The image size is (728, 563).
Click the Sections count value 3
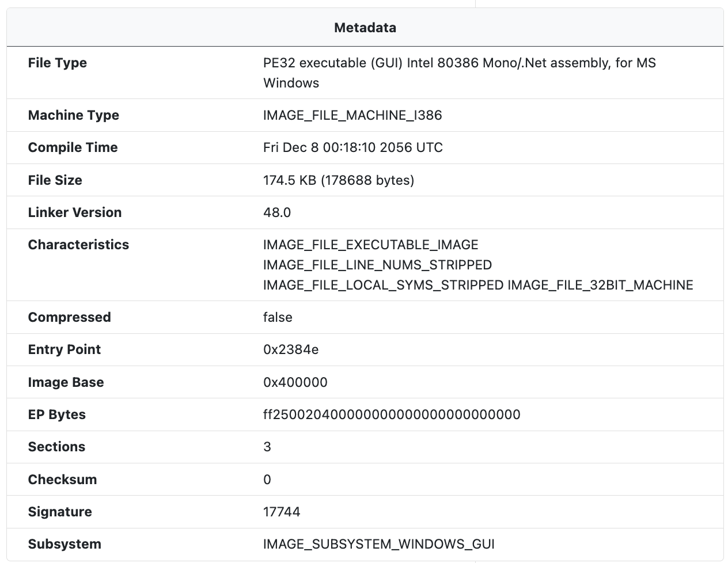click(267, 447)
